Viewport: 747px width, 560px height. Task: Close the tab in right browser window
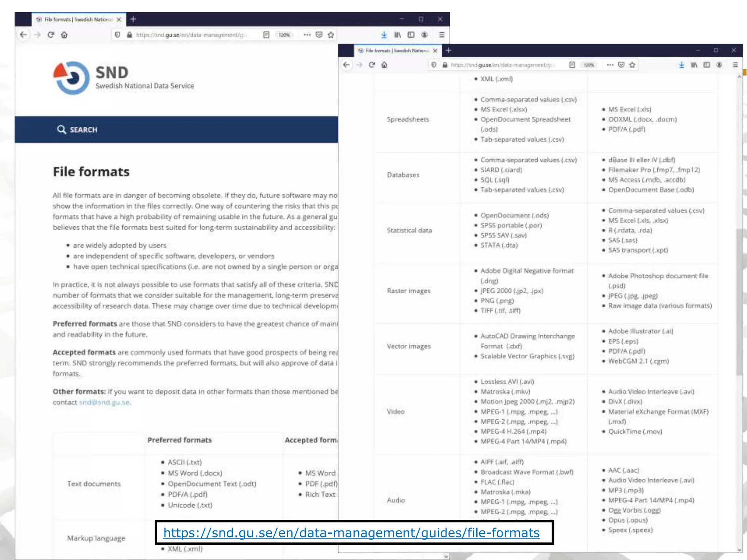tap(435, 51)
